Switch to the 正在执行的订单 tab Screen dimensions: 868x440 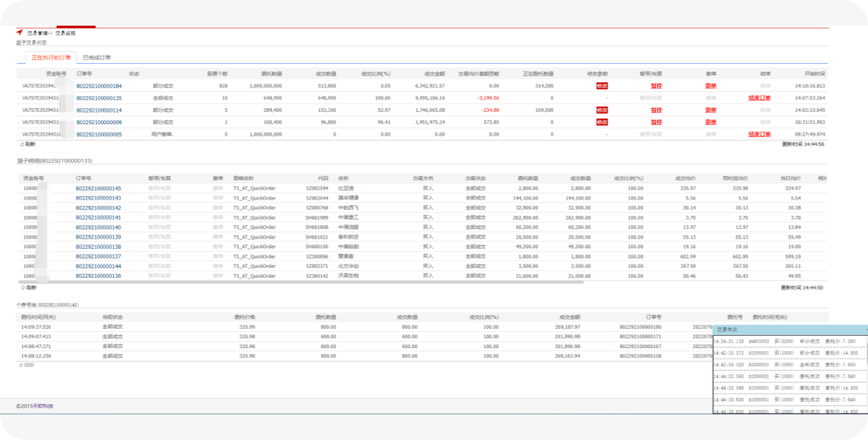tap(51, 57)
